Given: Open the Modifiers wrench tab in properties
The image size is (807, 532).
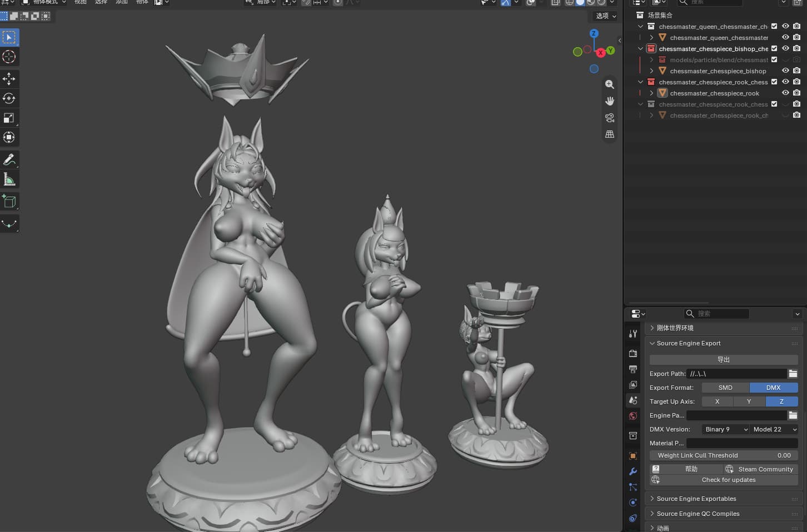Looking at the screenshot, I should (x=632, y=471).
